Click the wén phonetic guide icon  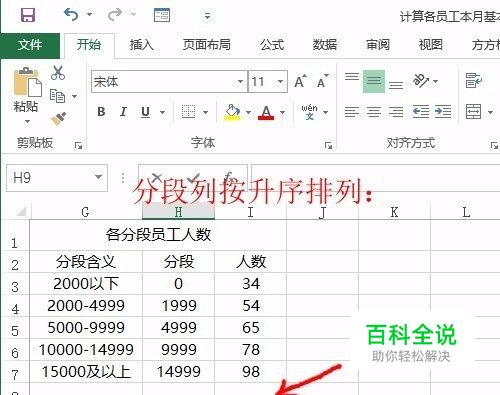coord(309,112)
